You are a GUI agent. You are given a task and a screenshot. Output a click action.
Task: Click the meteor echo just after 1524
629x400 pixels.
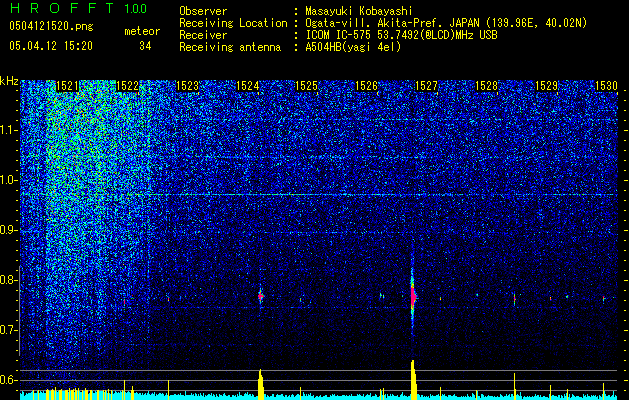tap(261, 296)
